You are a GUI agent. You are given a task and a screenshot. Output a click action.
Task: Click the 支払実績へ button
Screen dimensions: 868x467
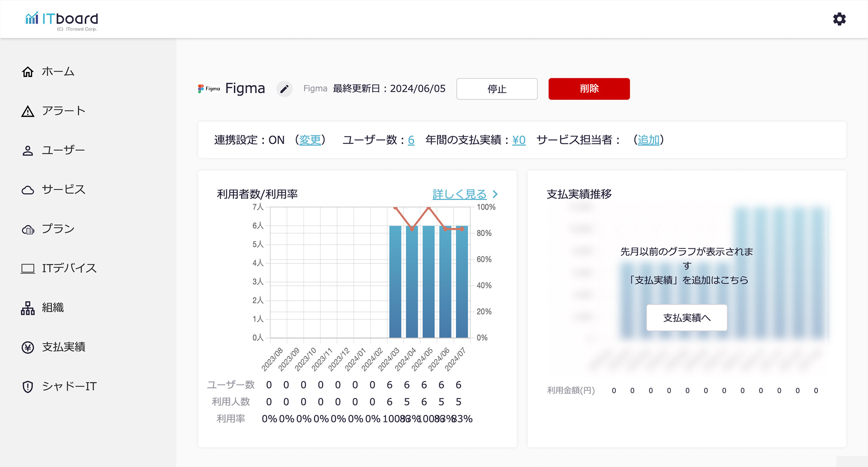(686, 318)
